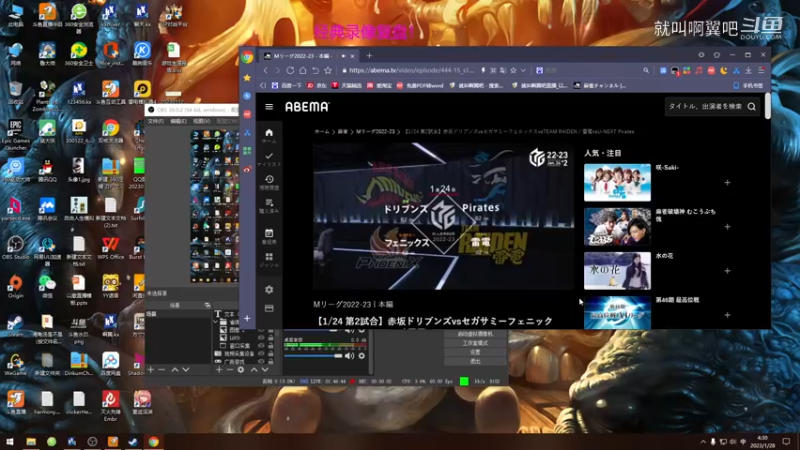Click the browser back arrow
Viewport: 800px width, 450px height.
pyautogui.click(x=265, y=70)
